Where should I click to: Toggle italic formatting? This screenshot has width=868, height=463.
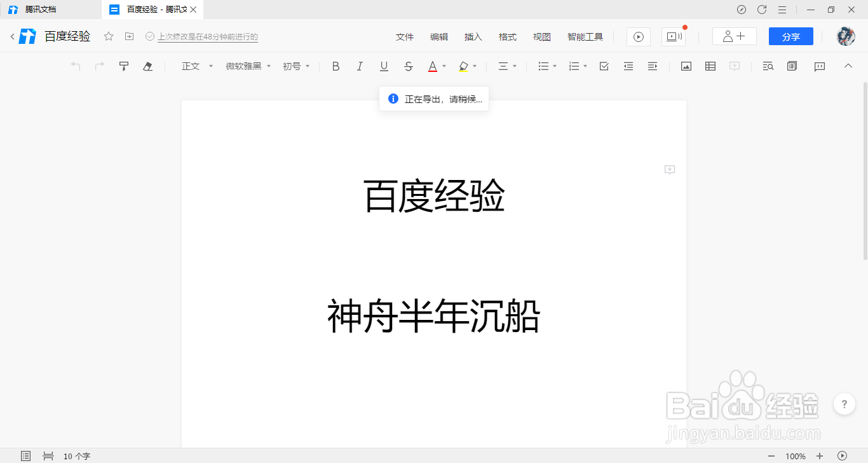click(x=360, y=66)
